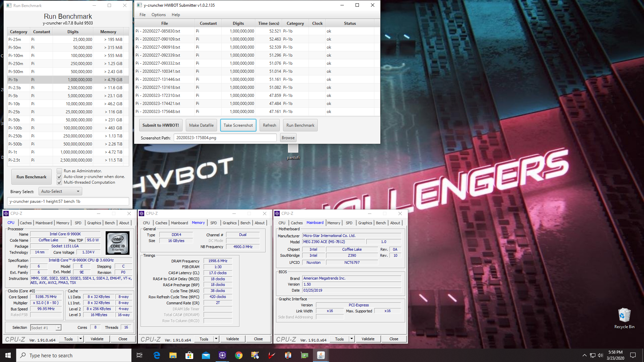Open the Socket #1 selection dropdown
Image resolution: width=644 pixels, height=362 pixels.
tap(46, 327)
